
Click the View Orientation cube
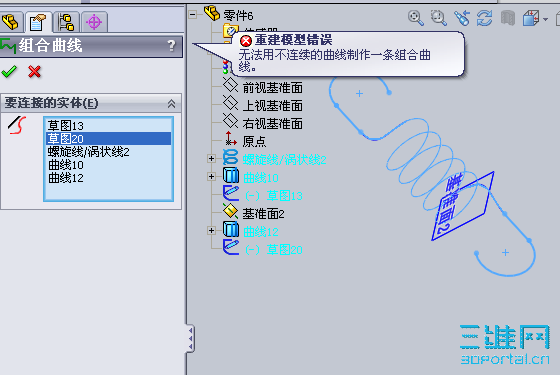click(531, 18)
